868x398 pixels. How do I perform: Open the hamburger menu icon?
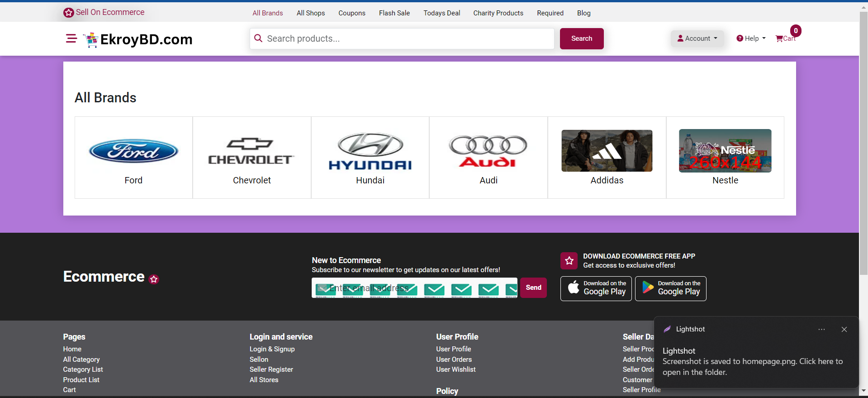(x=71, y=38)
